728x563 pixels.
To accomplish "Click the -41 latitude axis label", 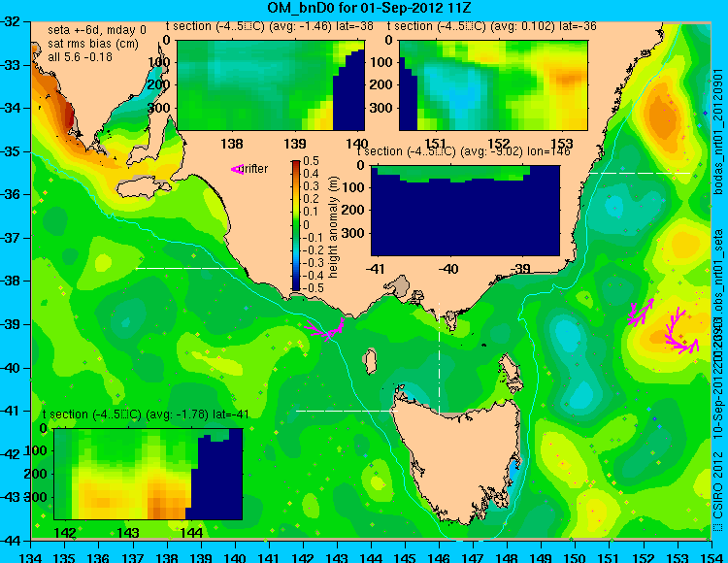I will (x=11, y=411).
